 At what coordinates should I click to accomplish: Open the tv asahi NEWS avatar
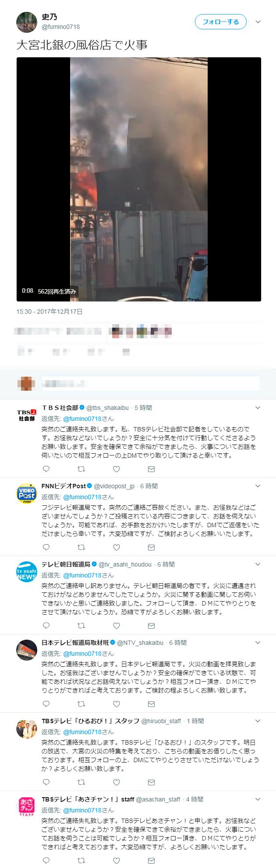(27, 572)
